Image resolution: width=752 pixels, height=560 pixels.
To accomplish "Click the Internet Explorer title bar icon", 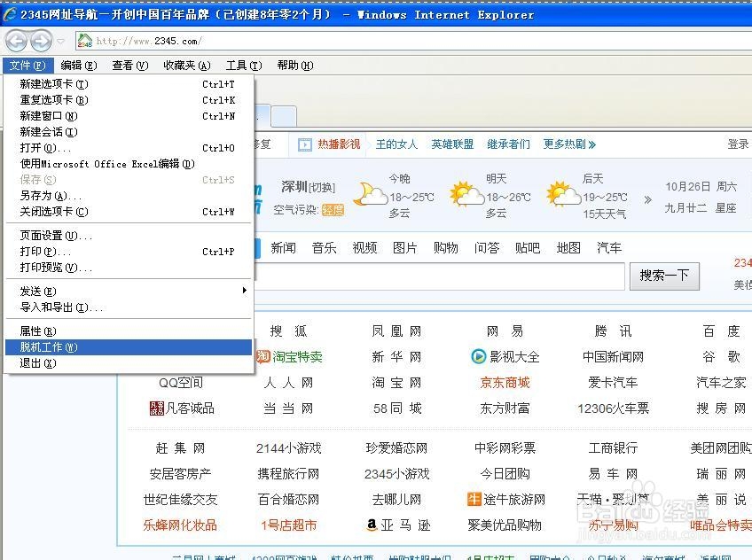I will click(10, 15).
